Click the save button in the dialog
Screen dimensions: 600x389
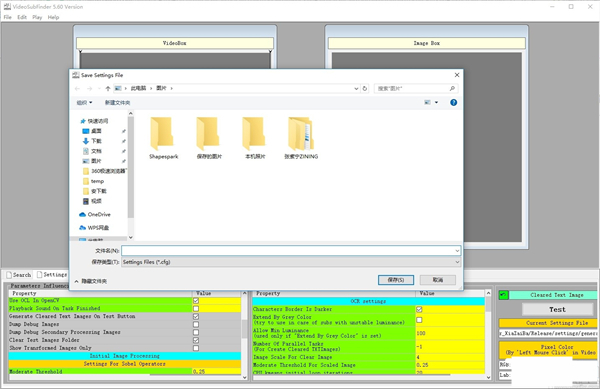click(396, 280)
